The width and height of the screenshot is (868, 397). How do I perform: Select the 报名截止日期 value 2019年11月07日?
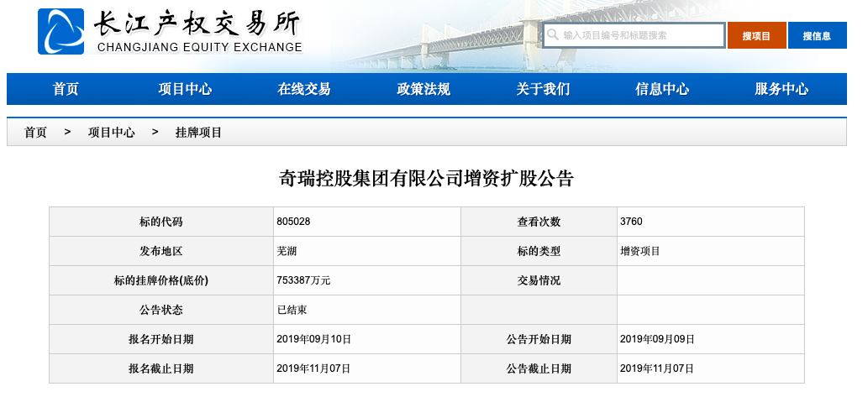(313, 368)
